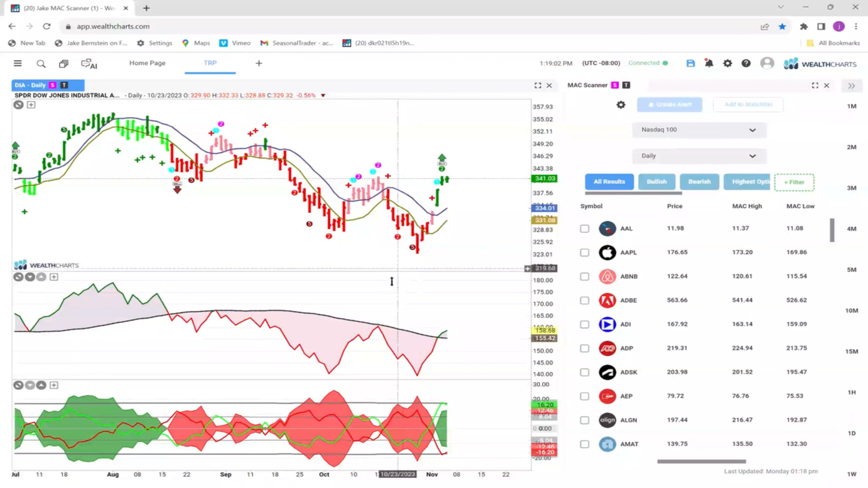The width and height of the screenshot is (868, 488).
Task: Open the symbol search magnifier
Action: (41, 64)
